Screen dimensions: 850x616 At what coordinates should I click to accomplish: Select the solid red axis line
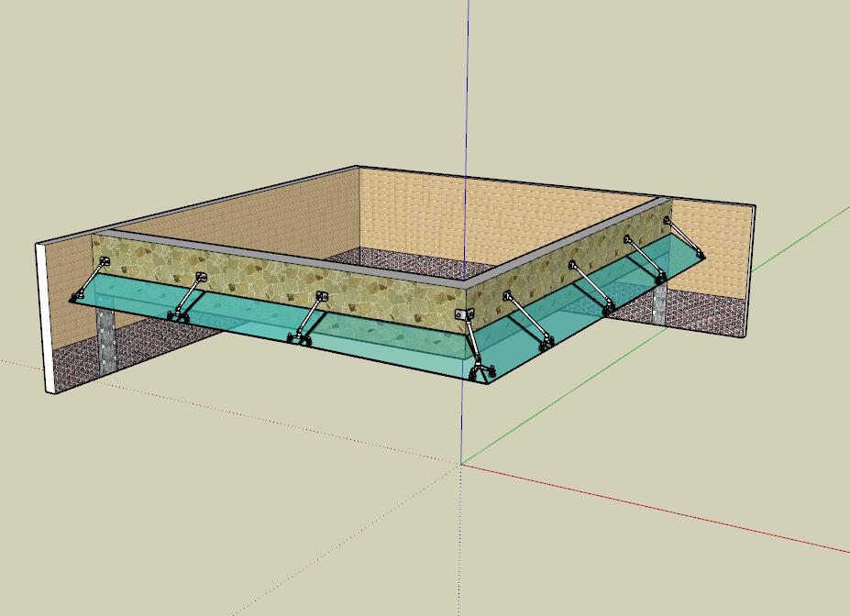click(x=660, y=510)
